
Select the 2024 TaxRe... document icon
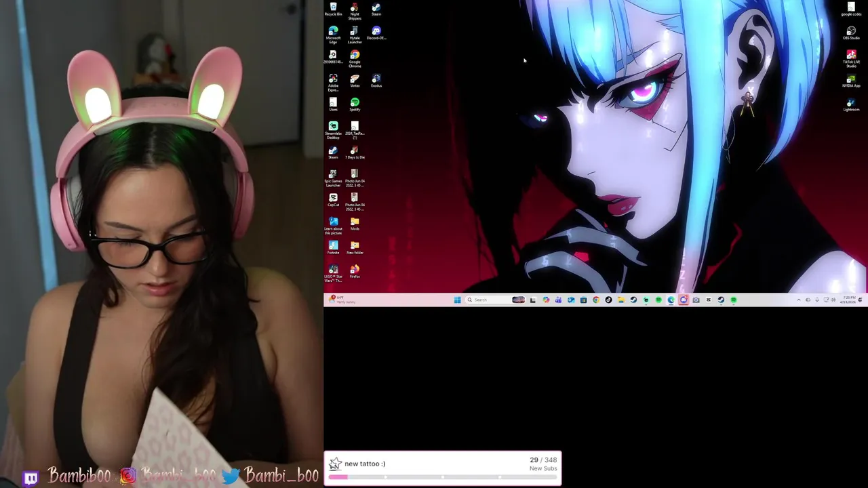(355, 129)
